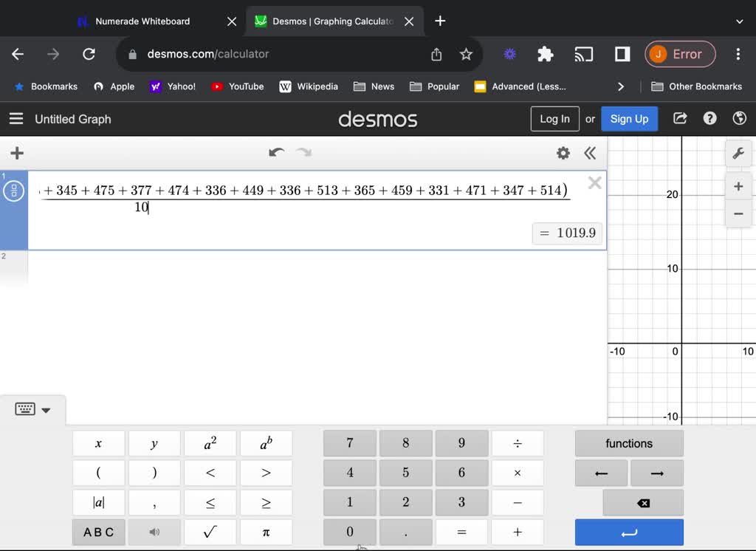The height and width of the screenshot is (551, 756).
Task: Toggle the on-screen keyboard visibility
Action: (24, 408)
